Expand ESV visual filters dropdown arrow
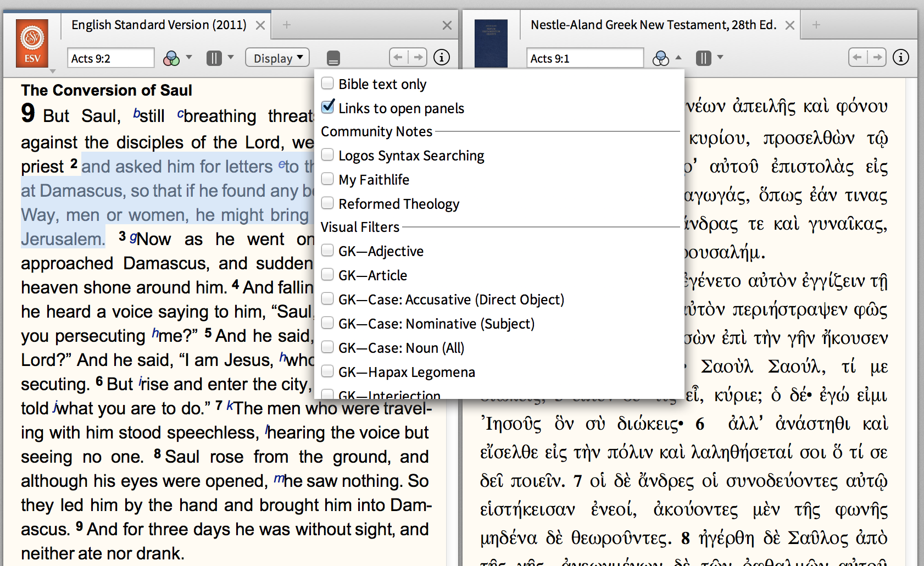924x566 pixels. pos(189,57)
